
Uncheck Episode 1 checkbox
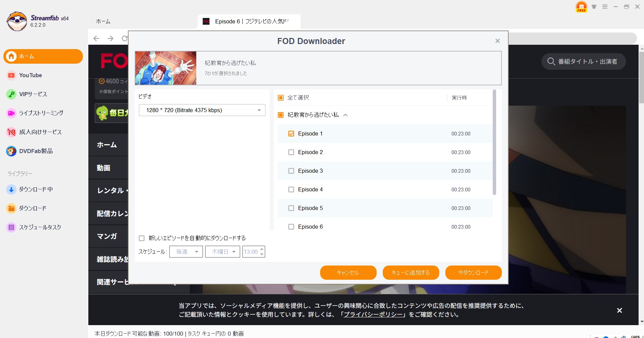tap(291, 134)
